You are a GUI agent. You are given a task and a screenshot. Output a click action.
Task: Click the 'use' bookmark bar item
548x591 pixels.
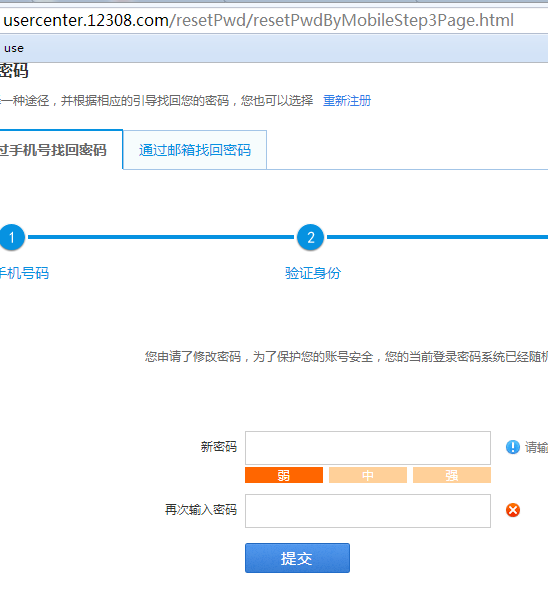[14, 48]
